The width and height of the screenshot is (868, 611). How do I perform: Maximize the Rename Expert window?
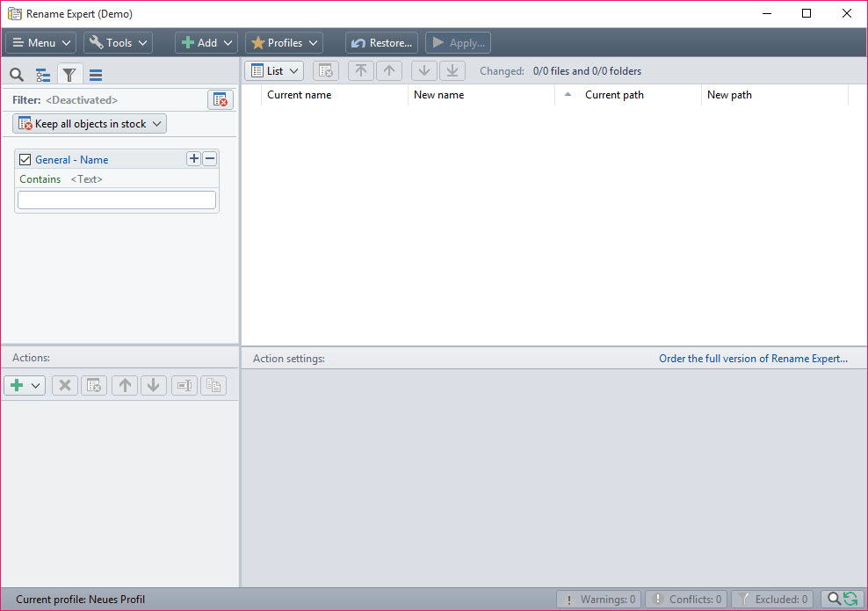[806, 14]
